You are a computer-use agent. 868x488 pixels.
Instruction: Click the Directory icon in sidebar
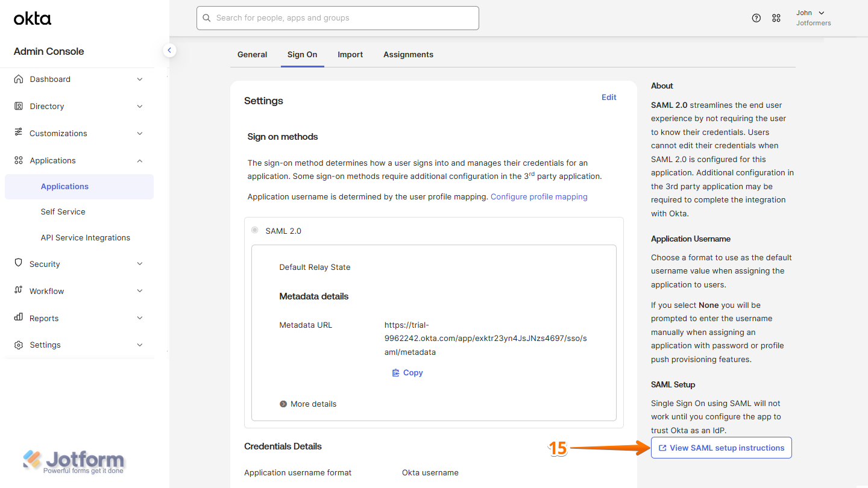(19, 106)
